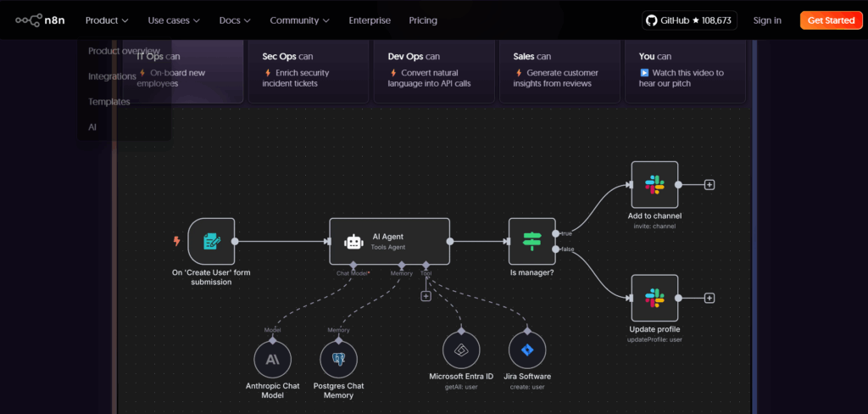Screen dimensions: 868x414
Task: Open the You can video tab
Action: click(685, 71)
